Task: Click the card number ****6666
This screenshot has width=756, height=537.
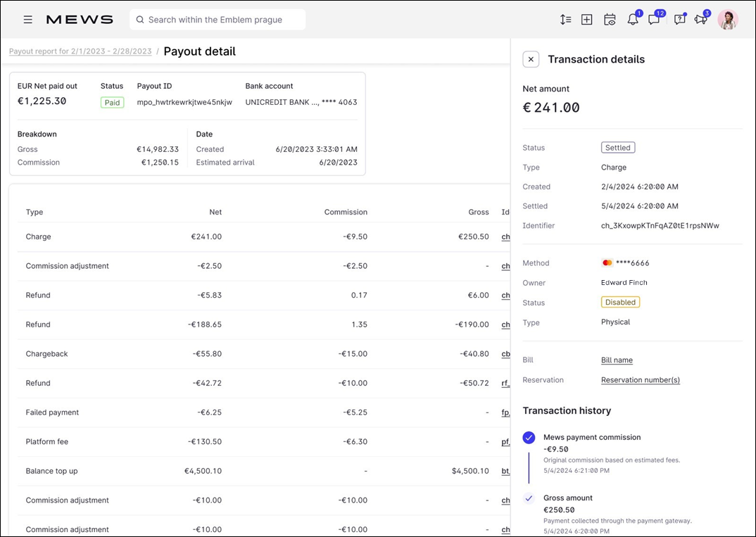Action: [633, 263]
